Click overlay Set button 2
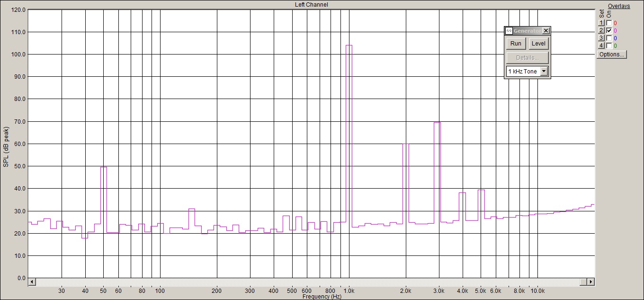 601,30
